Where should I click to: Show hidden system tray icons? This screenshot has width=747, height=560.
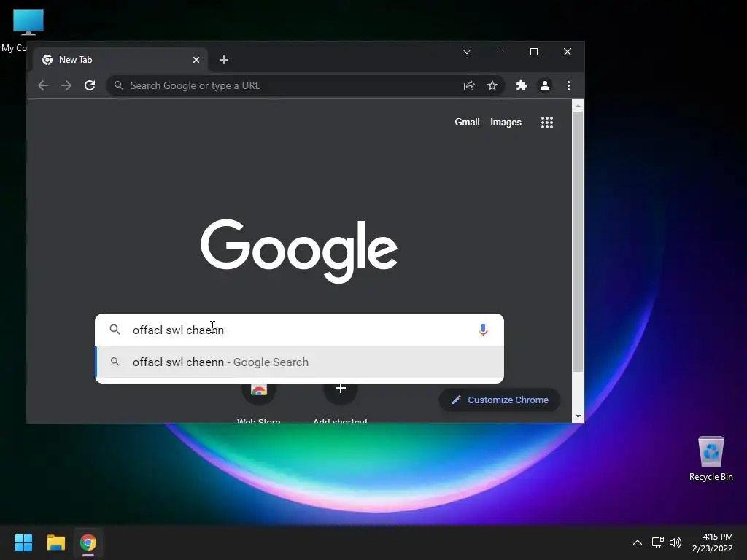638,542
